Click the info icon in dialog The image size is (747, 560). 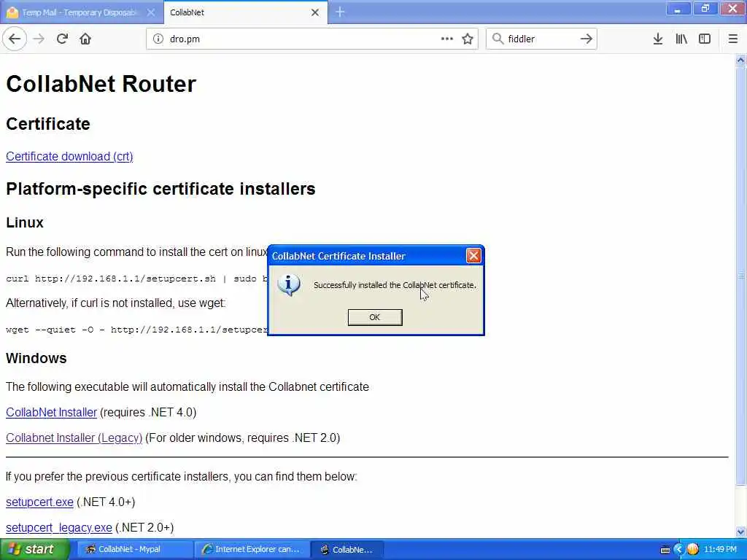point(289,285)
